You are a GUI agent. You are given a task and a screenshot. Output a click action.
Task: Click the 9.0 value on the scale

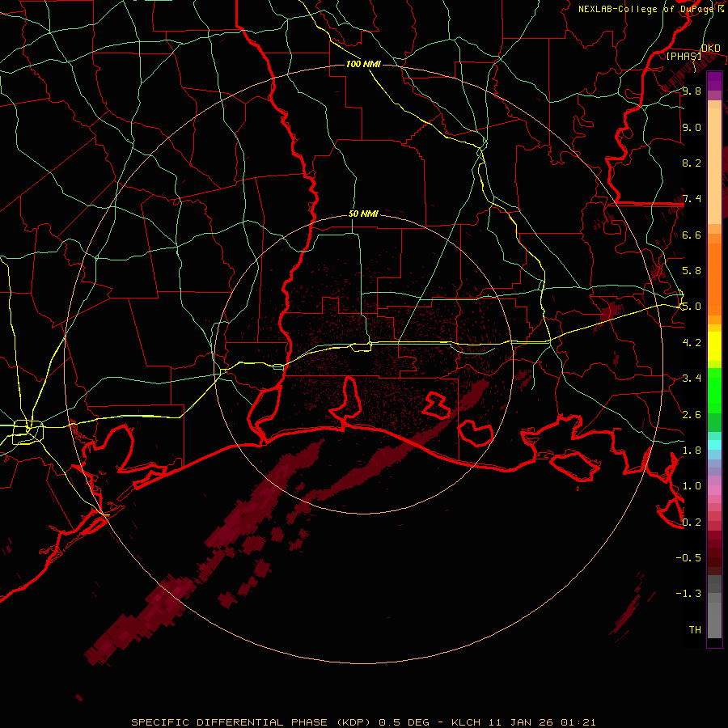pyautogui.click(x=692, y=127)
